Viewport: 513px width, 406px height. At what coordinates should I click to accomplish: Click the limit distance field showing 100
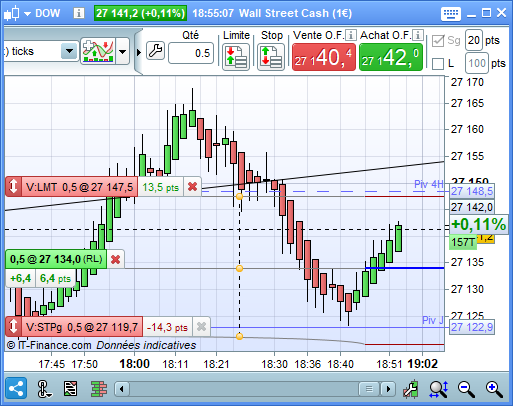(x=477, y=63)
